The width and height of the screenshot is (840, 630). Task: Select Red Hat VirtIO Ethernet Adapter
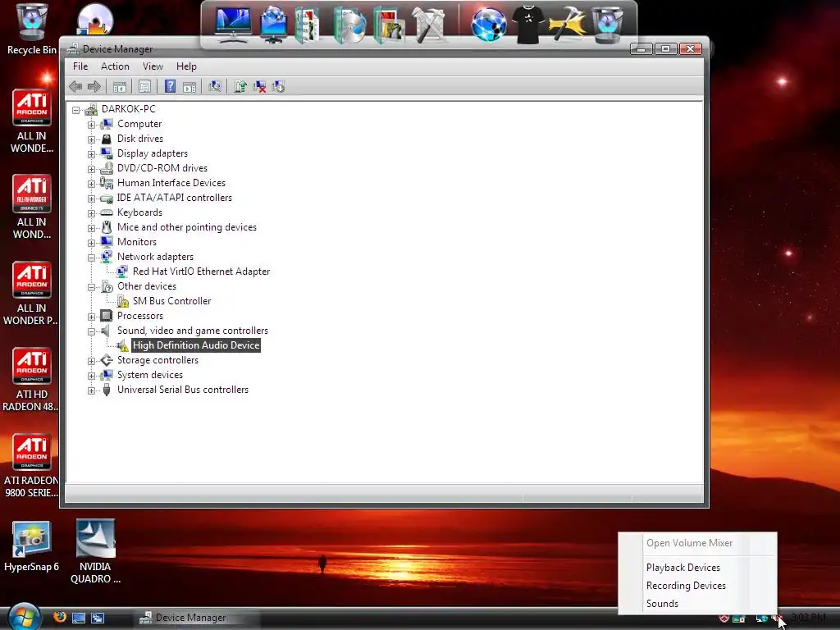[201, 272]
